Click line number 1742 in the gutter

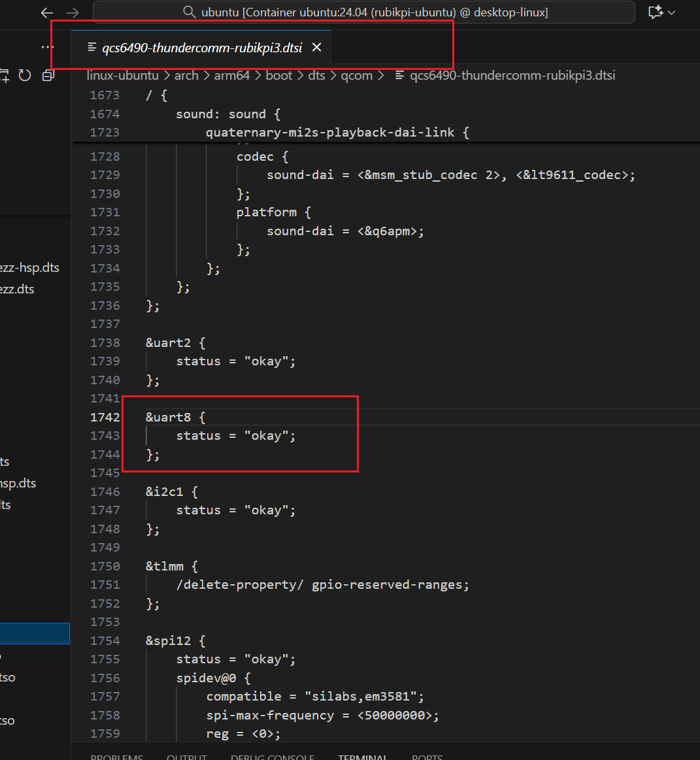(x=105, y=417)
